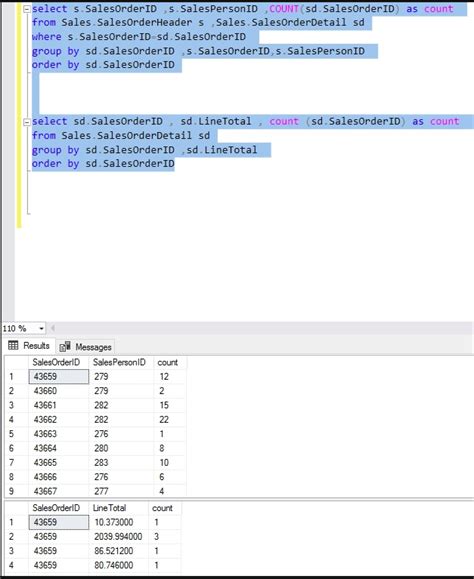The width and height of the screenshot is (474, 579).
Task: Switch to the Messages tab
Action: point(85,347)
